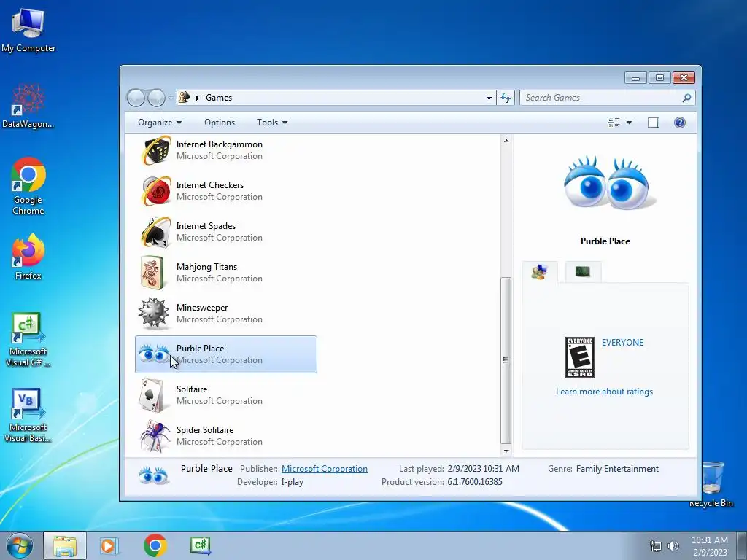
Task: Select the Mahjong Titans tile icon
Action: click(x=152, y=273)
